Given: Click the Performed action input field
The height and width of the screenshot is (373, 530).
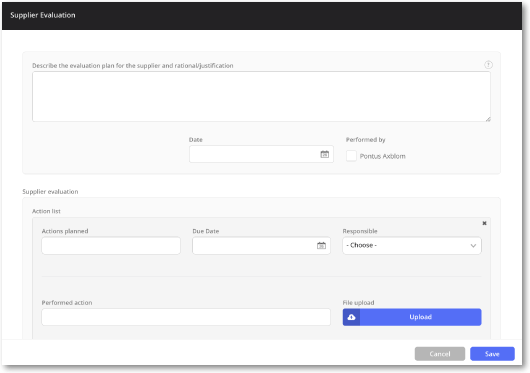Looking at the screenshot, I should tap(186, 317).
